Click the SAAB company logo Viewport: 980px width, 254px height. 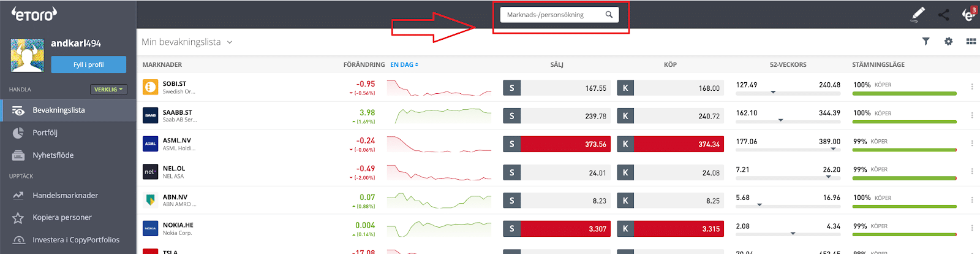(151, 115)
